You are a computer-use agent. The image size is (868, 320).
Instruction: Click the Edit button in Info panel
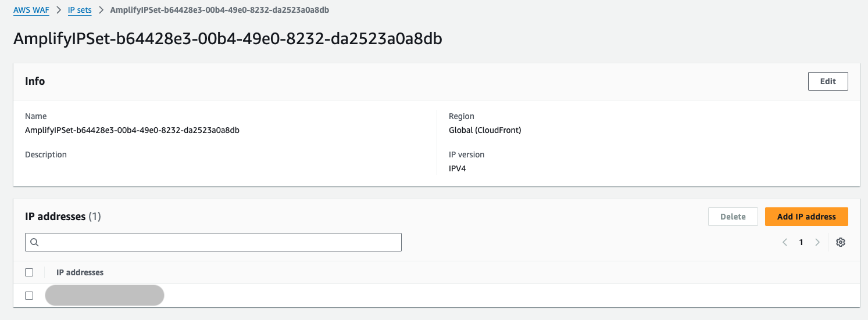coord(828,81)
